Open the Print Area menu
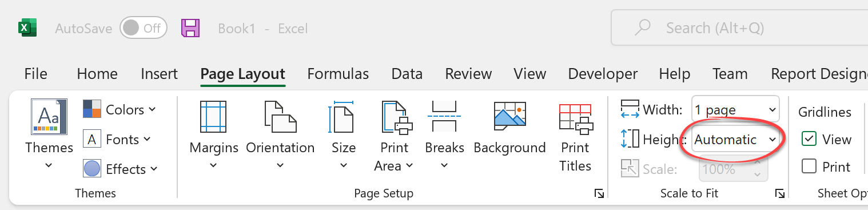868x210 pixels. [x=394, y=135]
